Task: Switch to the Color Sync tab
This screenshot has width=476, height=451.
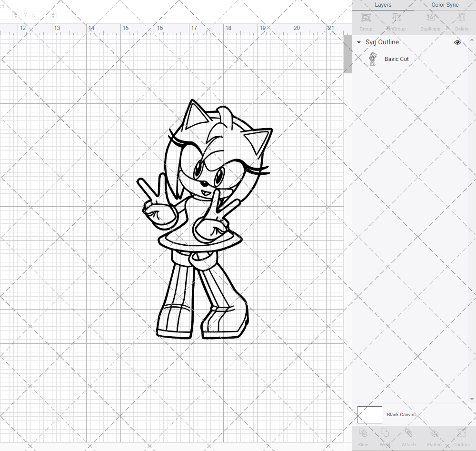Action: [445, 5]
